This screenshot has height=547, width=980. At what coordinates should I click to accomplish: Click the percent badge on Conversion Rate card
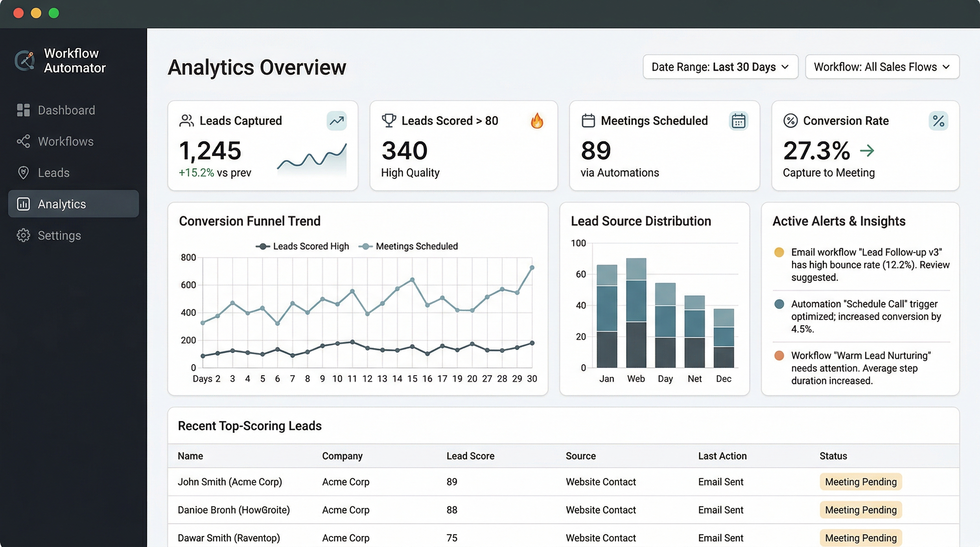[938, 121]
